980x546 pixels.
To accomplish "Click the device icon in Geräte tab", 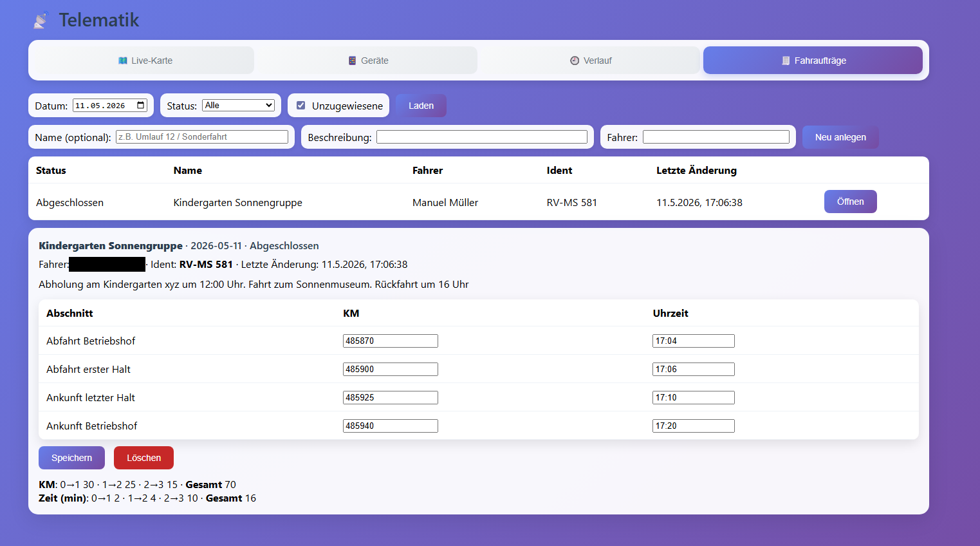I will point(352,61).
